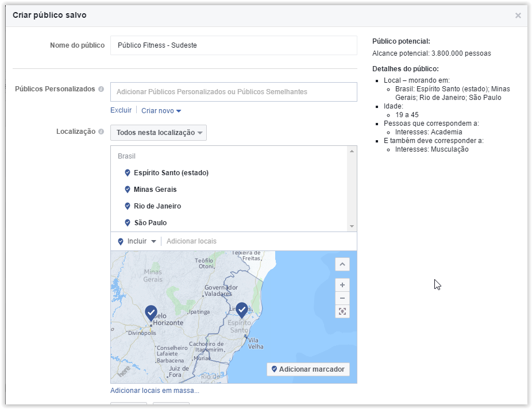Click Adicionar locais em massa link
The image size is (532, 409).
155,391
